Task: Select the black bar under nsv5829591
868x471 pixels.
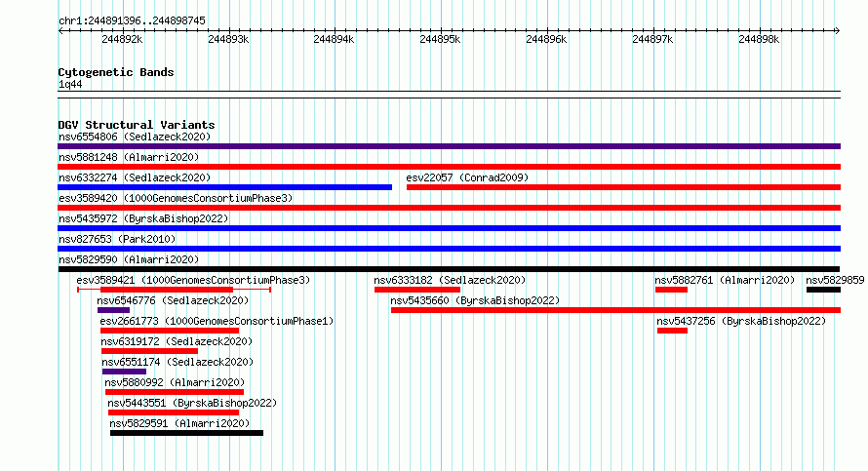Action: 186,433
